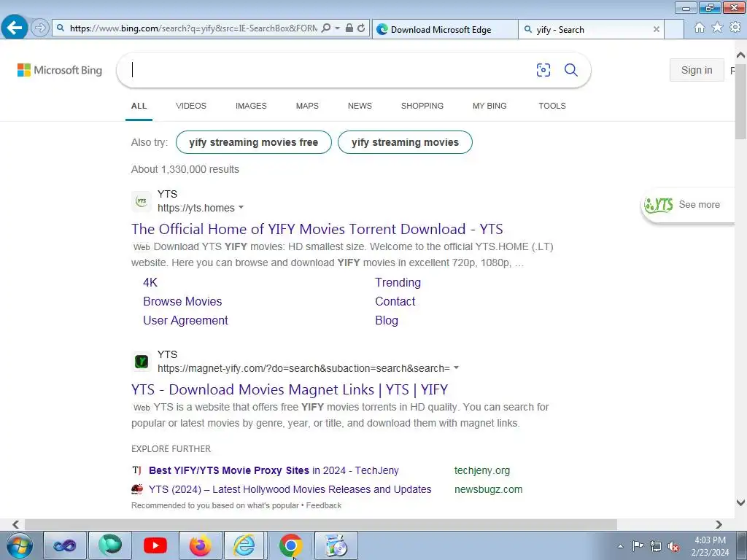
Task: Open the newsbugz.com link
Action: click(488, 489)
